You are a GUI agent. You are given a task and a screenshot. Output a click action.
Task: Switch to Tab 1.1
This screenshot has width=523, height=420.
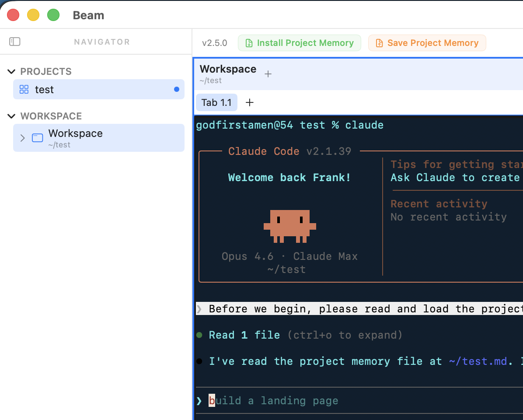(x=216, y=102)
